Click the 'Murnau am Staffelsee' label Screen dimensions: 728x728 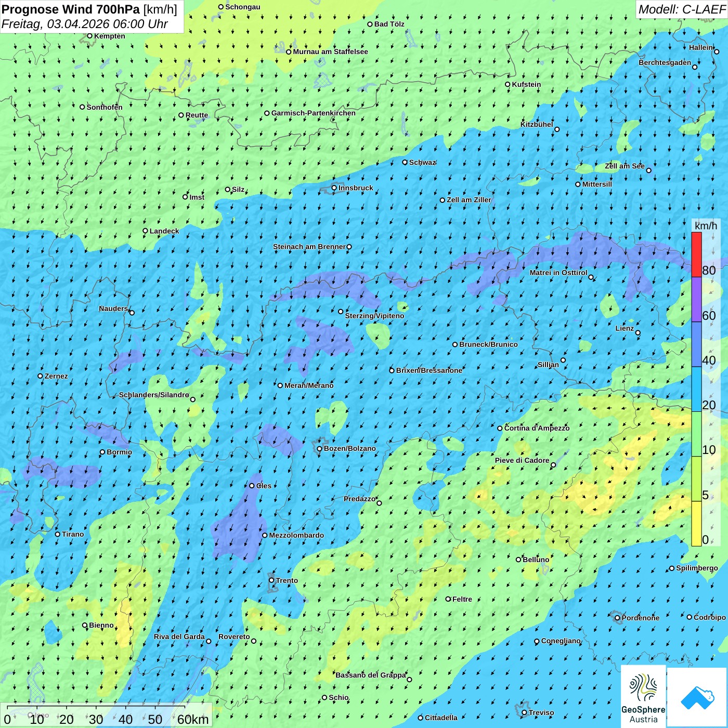click(x=330, y=51)
